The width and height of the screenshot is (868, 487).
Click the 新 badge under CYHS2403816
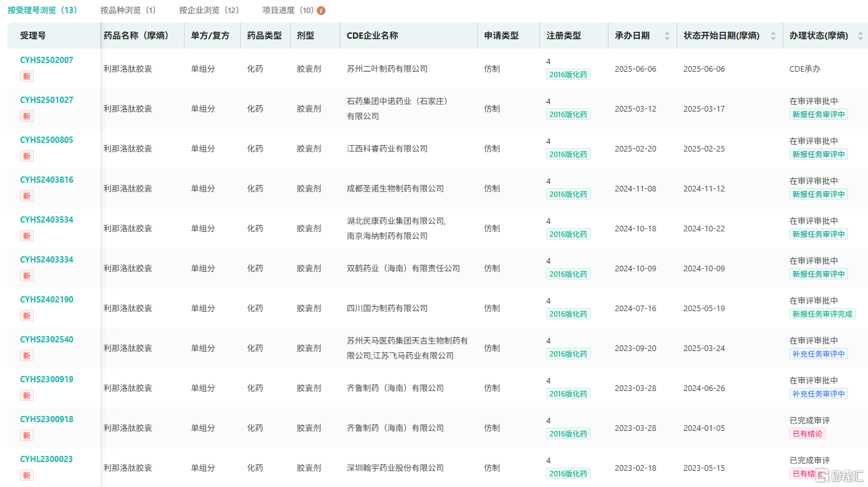[27, 196]
